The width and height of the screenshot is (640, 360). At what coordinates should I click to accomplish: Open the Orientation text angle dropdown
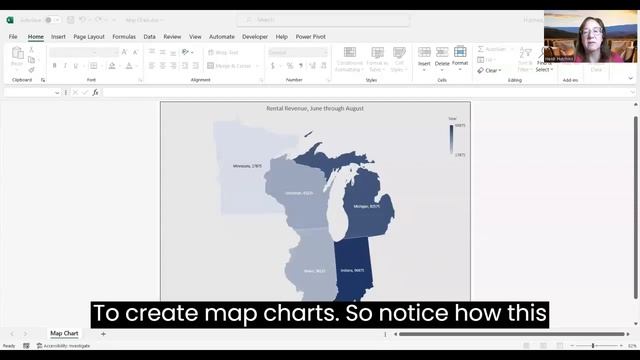tap(187, 52)
